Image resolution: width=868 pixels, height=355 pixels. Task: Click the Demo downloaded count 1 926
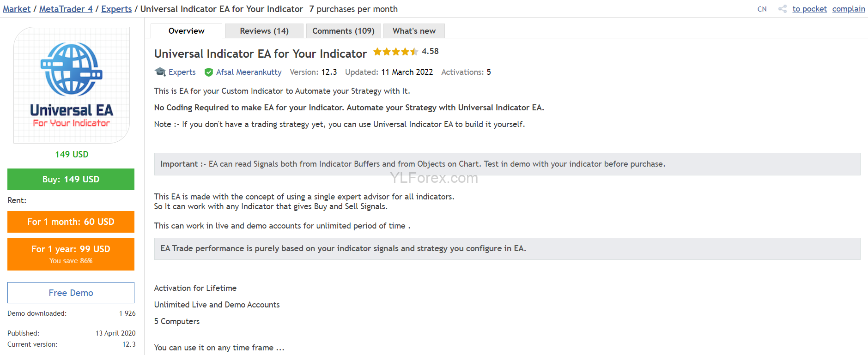pos(127,313)
